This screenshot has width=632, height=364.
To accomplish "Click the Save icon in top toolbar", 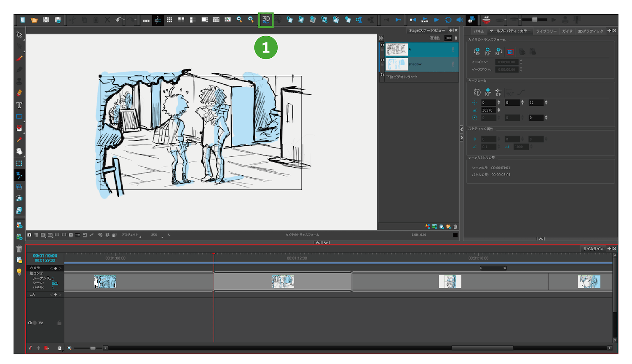I will pyautogui.click(x=46, y=19).
